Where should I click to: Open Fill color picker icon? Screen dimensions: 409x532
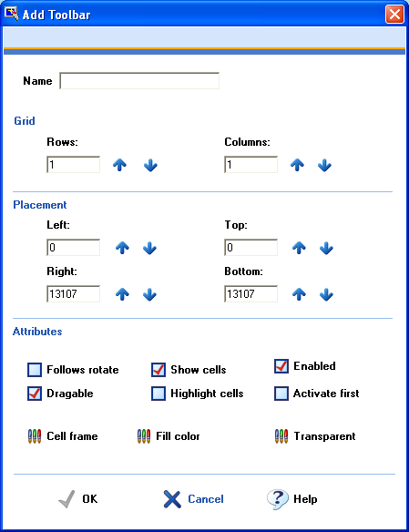pos(144,436)
